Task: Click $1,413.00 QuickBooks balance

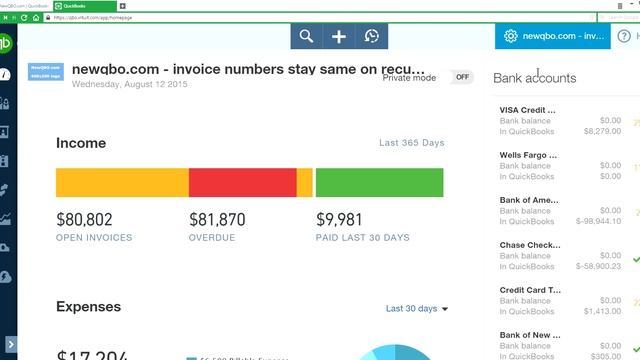Action: click(602, 311)
